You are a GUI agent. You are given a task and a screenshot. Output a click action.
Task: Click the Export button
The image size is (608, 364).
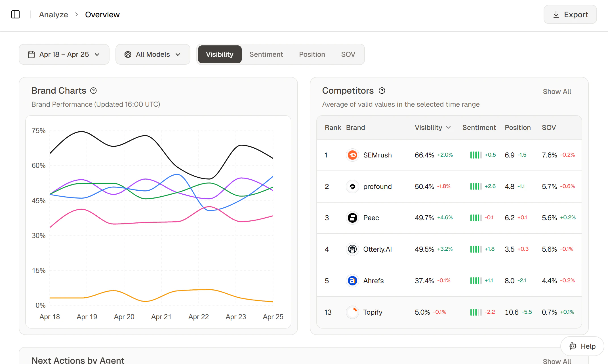570,14
